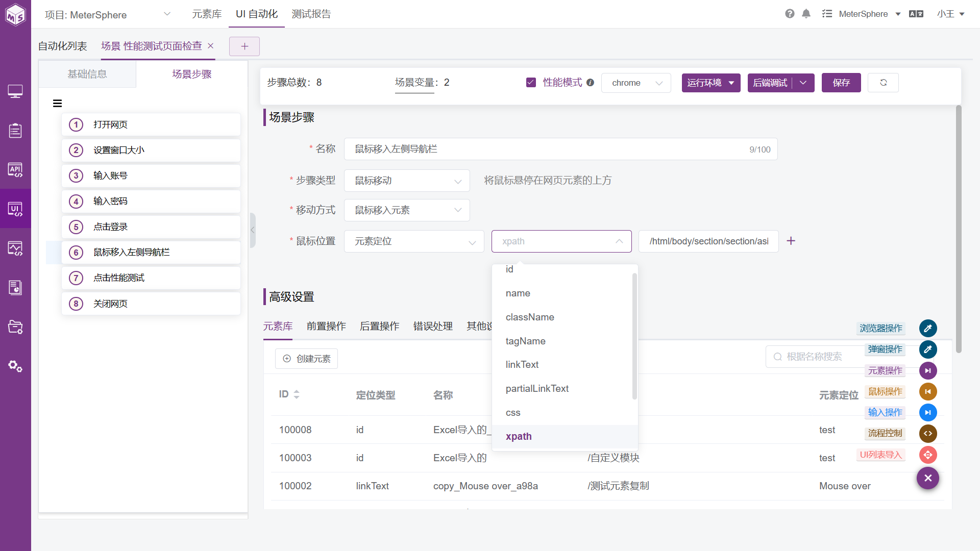Open the test tracking clipboard sidebar icon

tap(15, 131)
